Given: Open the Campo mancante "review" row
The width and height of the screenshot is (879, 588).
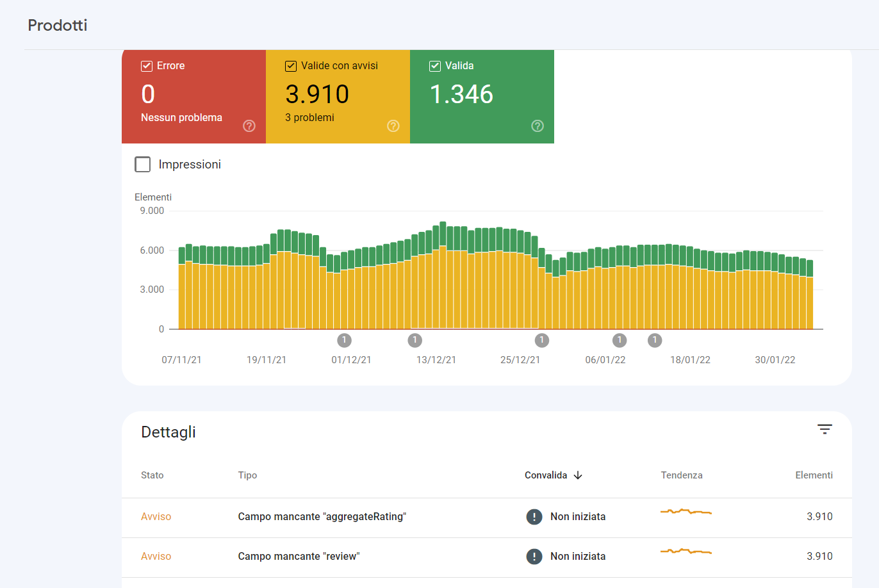Looking at the screenshot, I should [x=487, y=557].
